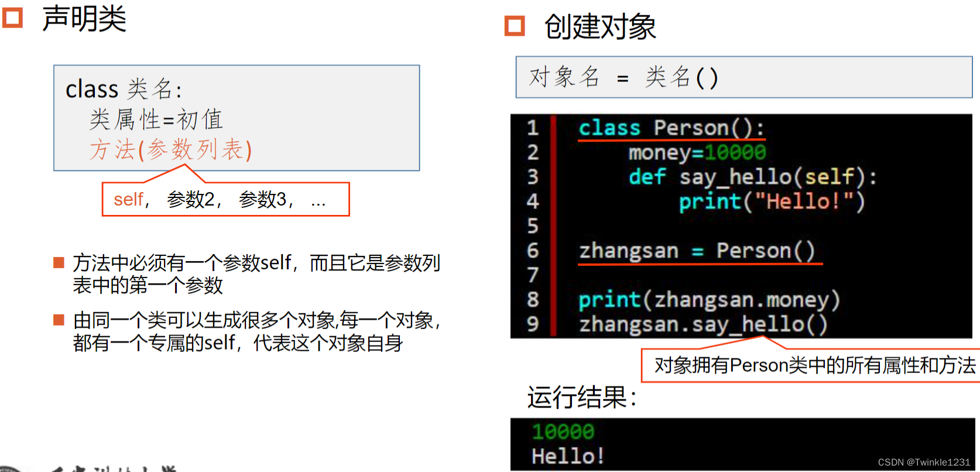Click the output value 10000
This screenshot has height=472, width=980.
(x=563, y=432)
